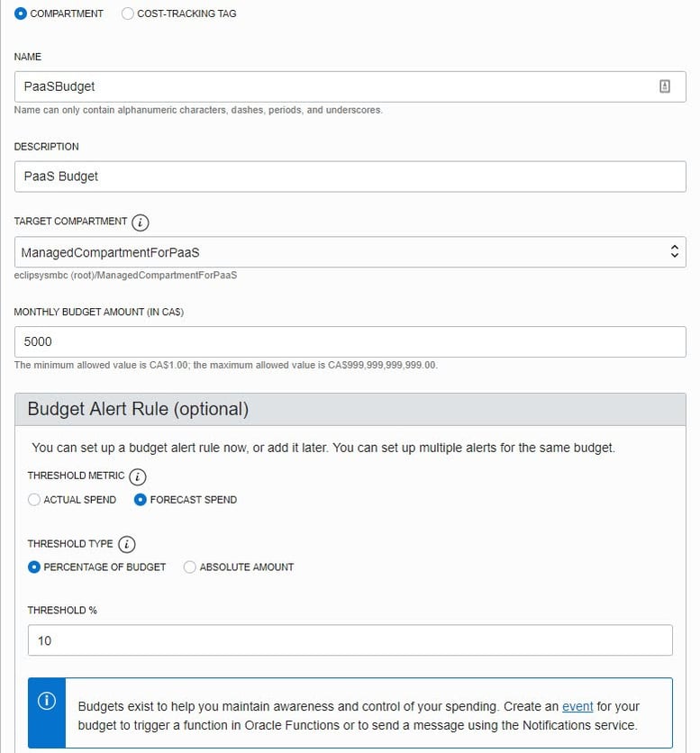Click the blue information icon in notice box
700x753 pixels.
click(47, 703)
